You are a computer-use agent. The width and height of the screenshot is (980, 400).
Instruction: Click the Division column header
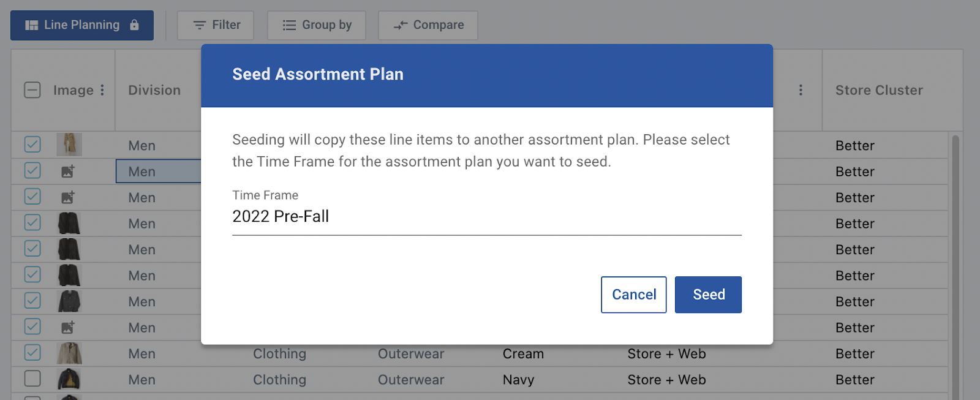154,90
